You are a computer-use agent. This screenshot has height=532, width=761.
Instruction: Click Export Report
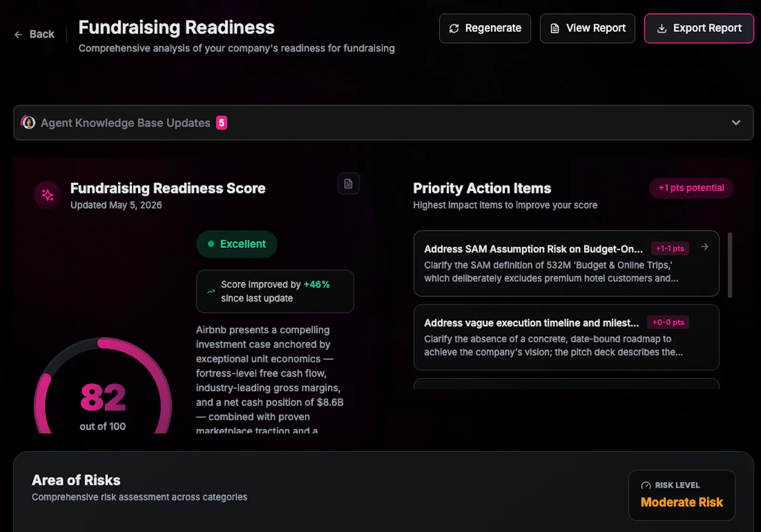point(699,29)
